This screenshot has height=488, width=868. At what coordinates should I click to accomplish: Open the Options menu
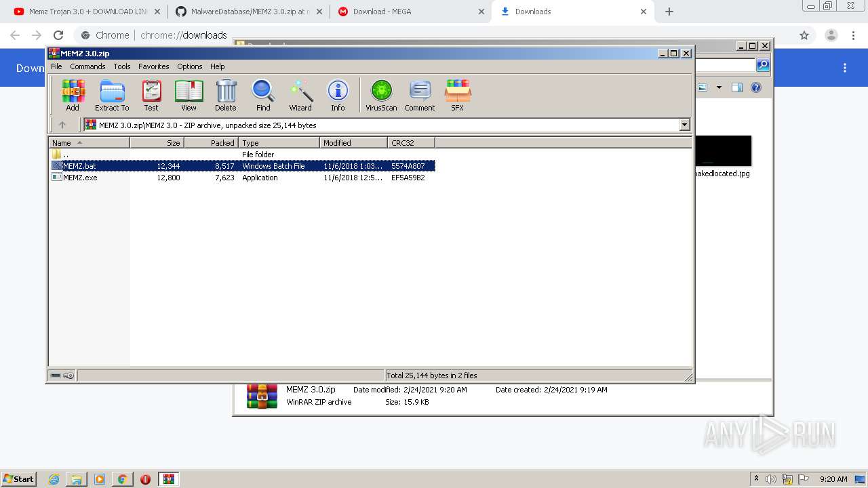(x=190, y=66)
